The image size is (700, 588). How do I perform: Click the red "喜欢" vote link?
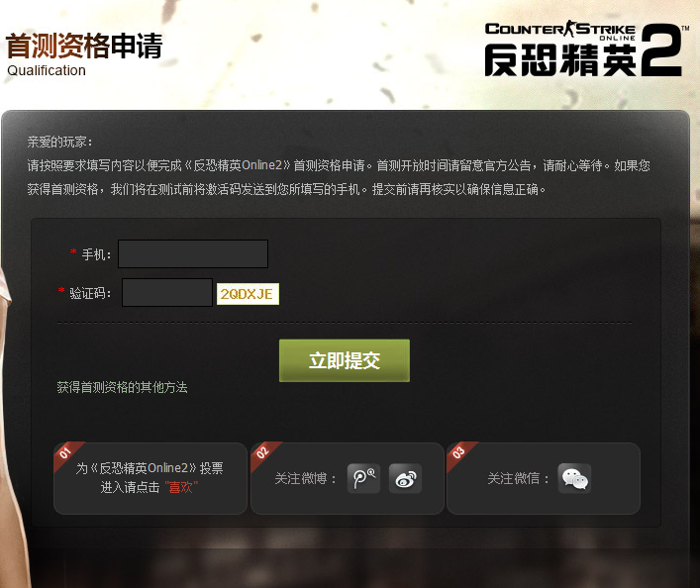pyautogui.click(x=181, y=487)
